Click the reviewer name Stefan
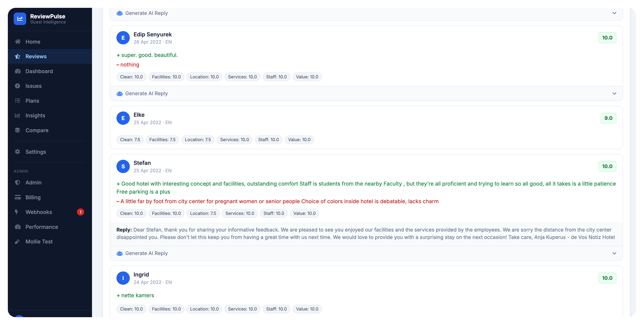 pyautogui.click(x=142, y=163)
